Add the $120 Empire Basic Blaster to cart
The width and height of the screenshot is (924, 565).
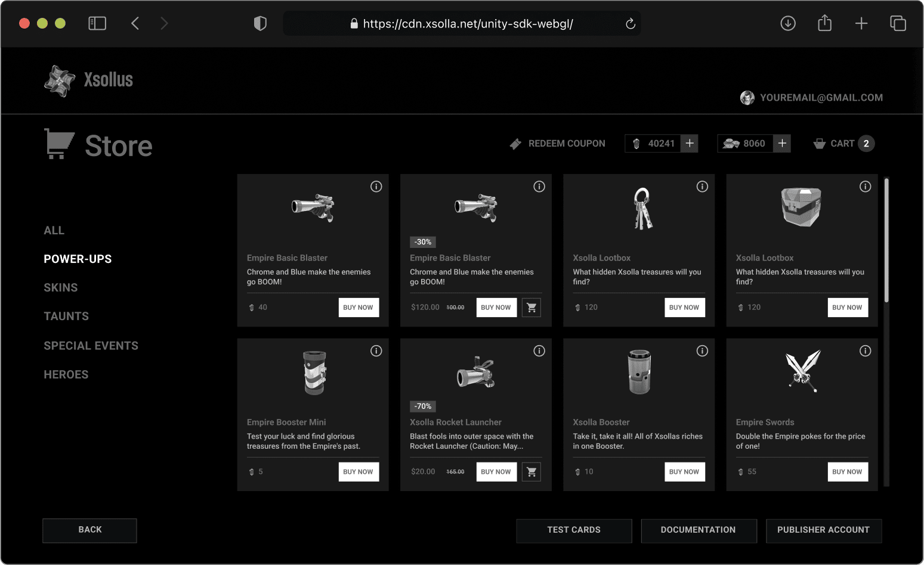pos(531,308)
